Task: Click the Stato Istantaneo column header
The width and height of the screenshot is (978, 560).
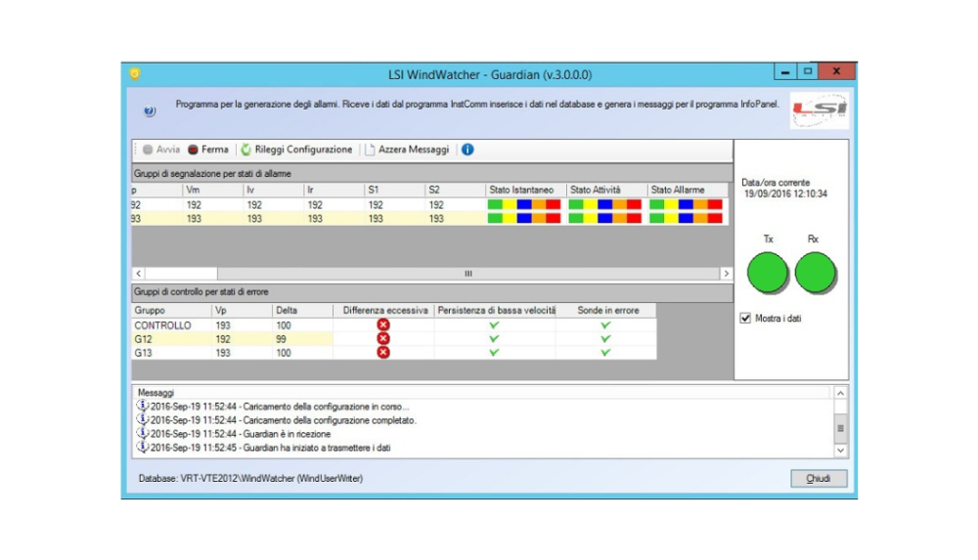Action: 524,190
